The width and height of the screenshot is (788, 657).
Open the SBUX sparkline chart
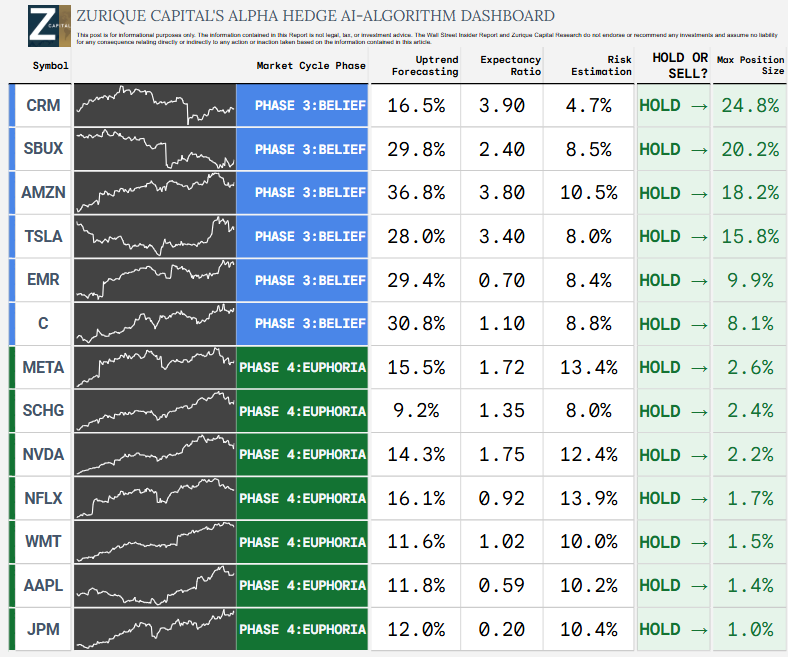(155, 149)
